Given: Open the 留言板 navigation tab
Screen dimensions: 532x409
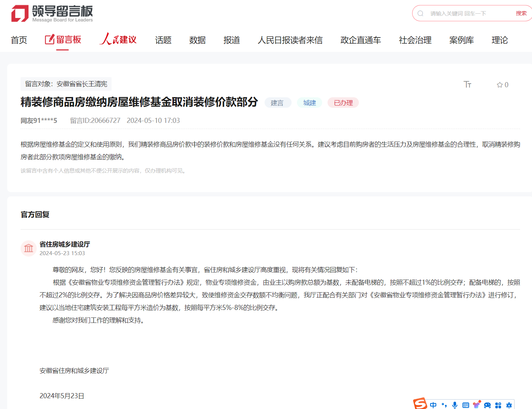Looking at the screenshot, I should [63, 40].
